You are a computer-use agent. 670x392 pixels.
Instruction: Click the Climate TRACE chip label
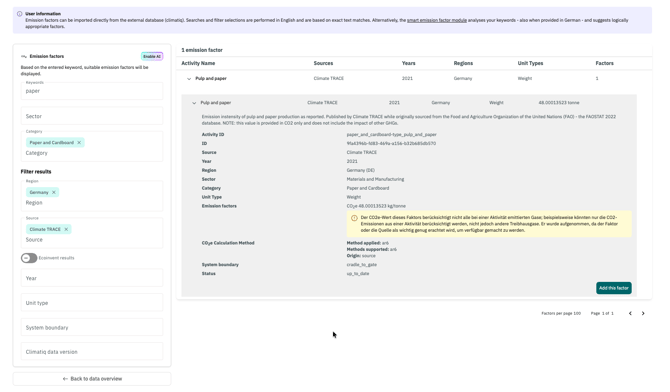click(x=45, y=229)
